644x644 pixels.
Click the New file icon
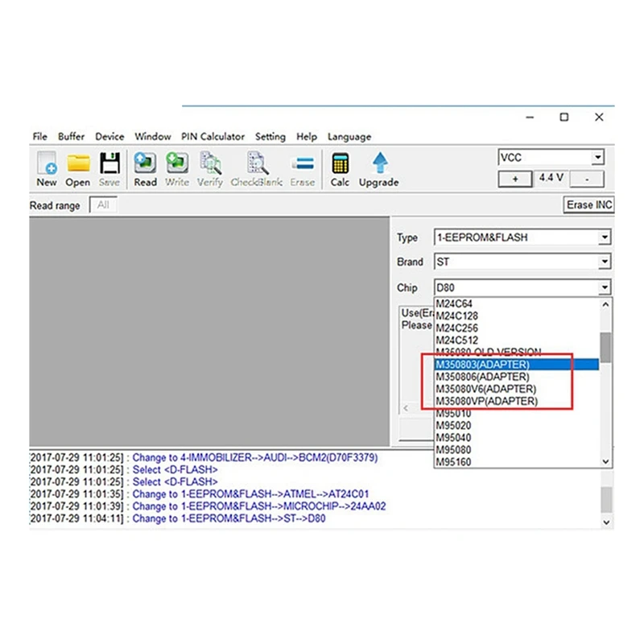point(47,163)
